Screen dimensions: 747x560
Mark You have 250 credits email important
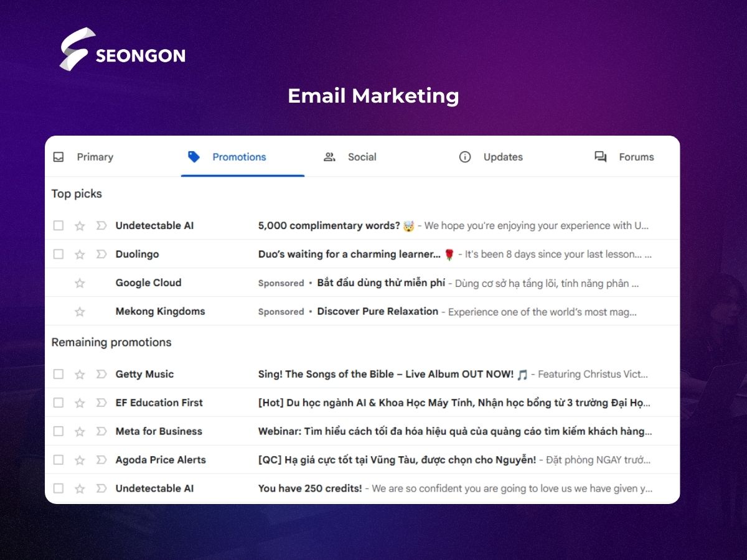click(101, 488)
